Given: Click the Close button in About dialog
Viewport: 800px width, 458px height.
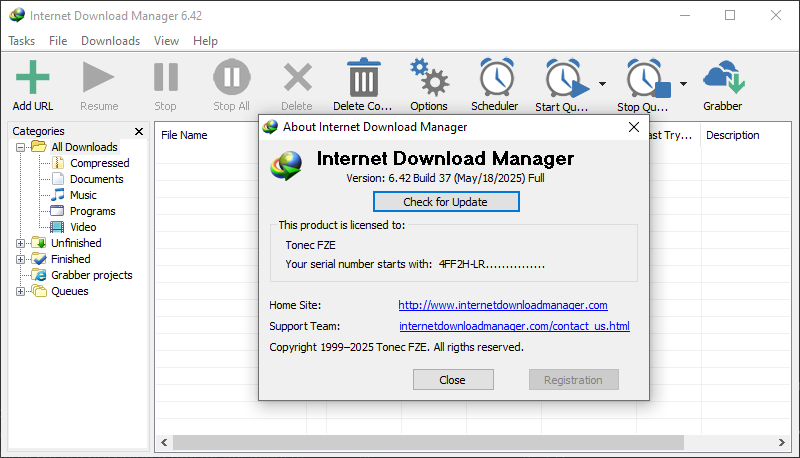Looking at the screenshot, I should [x=453, y=379].
